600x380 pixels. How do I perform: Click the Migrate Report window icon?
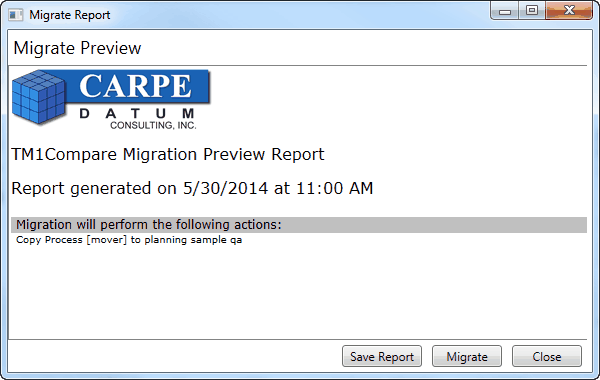click(16, 15)
